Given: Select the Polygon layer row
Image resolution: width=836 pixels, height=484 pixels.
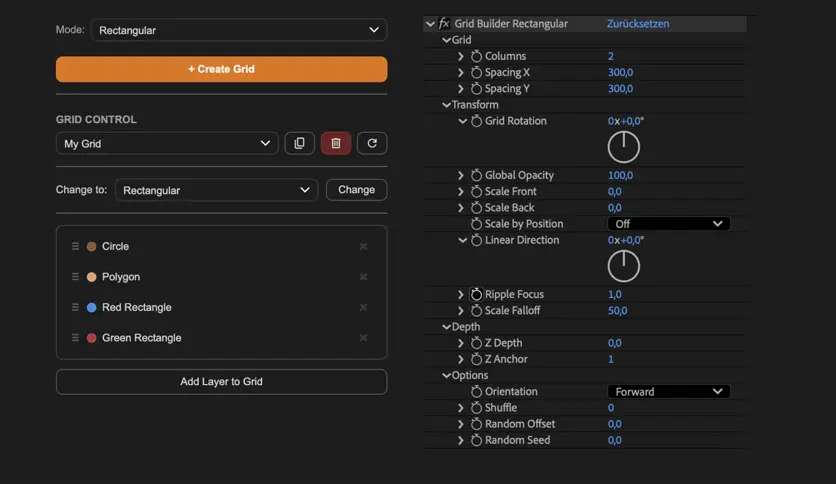Looking at the screenshot, I should pyautogui.click(x=221, y=277).
